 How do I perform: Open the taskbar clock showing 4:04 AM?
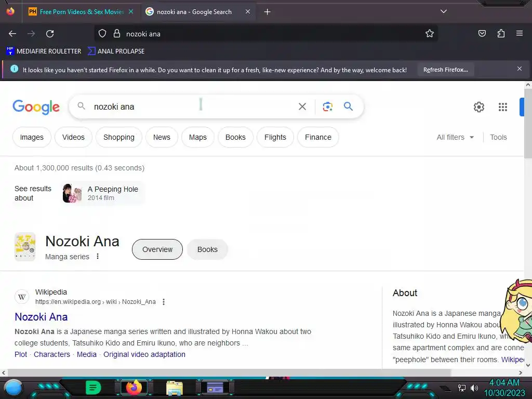tap(504, 388)
